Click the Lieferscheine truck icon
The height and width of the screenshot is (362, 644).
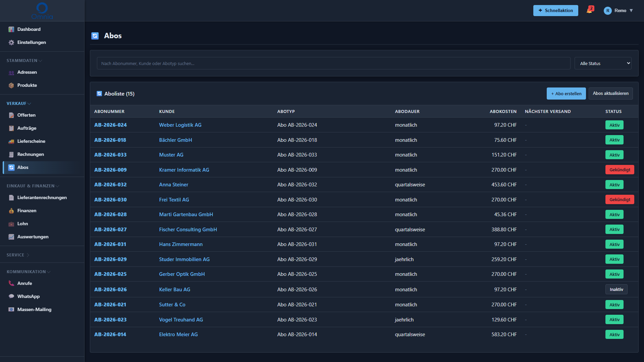point(11,141)
